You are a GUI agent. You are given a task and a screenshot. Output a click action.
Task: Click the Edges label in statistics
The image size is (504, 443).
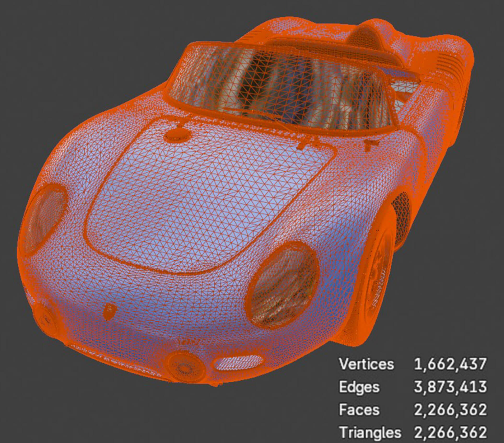pos(359,387)
